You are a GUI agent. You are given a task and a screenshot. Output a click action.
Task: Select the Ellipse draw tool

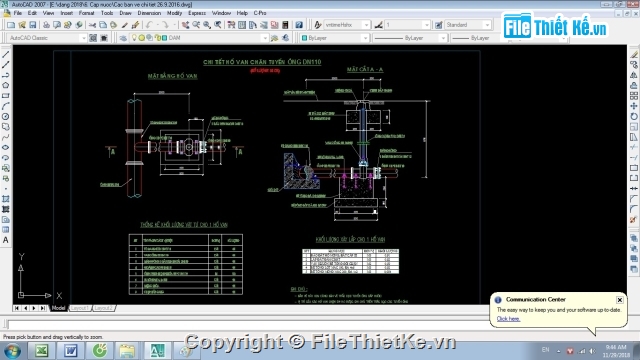pyautogui.click(x=5, y=147)
